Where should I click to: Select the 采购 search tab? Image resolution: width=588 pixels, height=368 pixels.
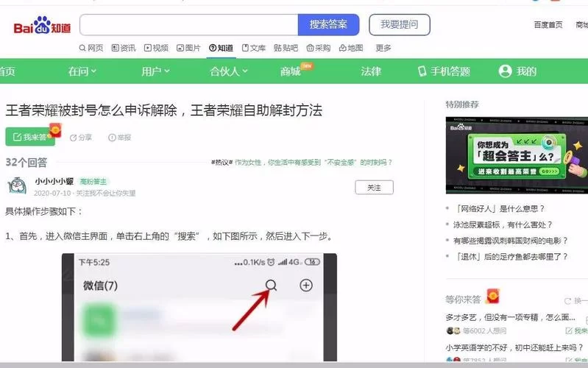[x=319, y=48]
